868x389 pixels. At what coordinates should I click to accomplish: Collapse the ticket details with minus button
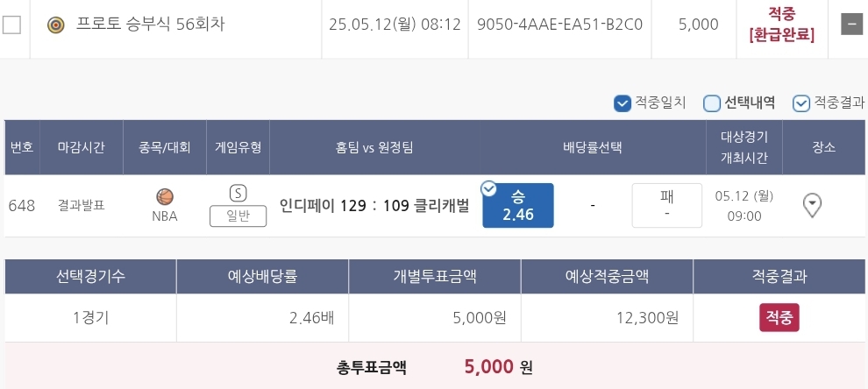pos(850,25)
